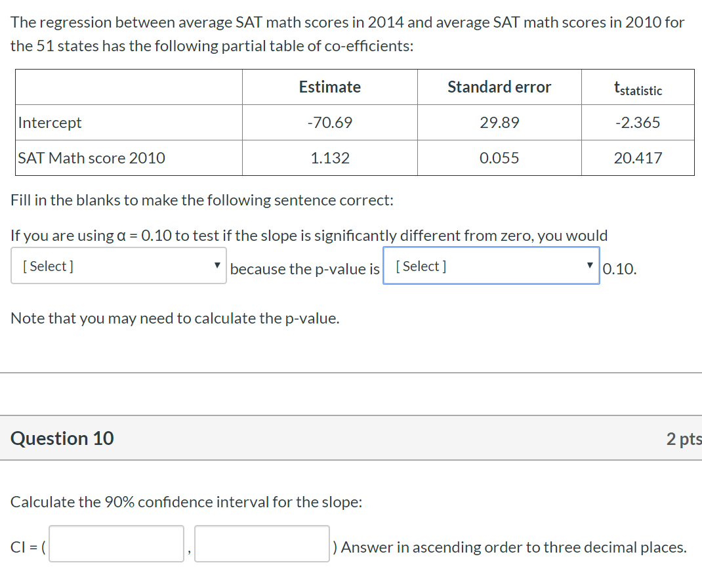Open the [Select] dropdown after "p-value is"
Viewport: 702px width, 588px height.
(x=491, y=265)
